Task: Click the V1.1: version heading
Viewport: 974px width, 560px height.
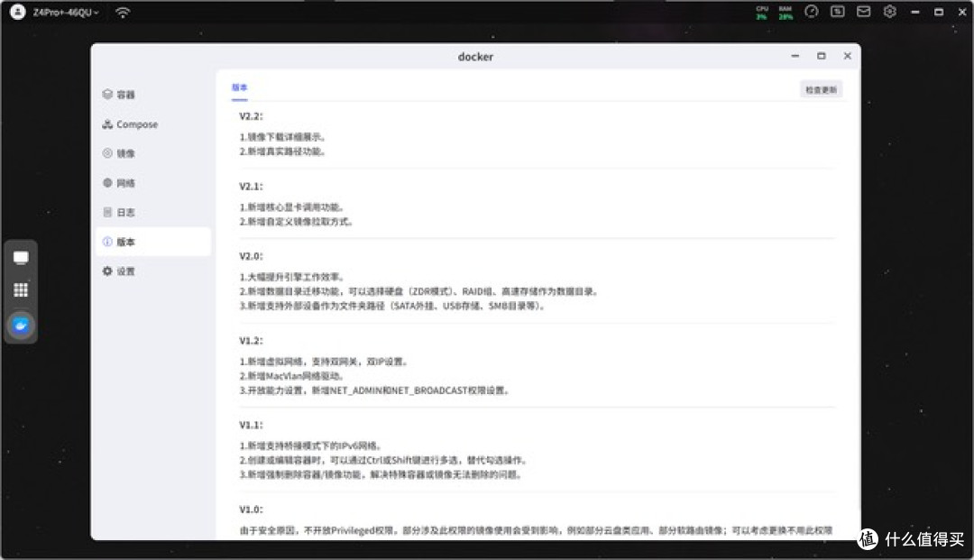Action: coord(251,425)
